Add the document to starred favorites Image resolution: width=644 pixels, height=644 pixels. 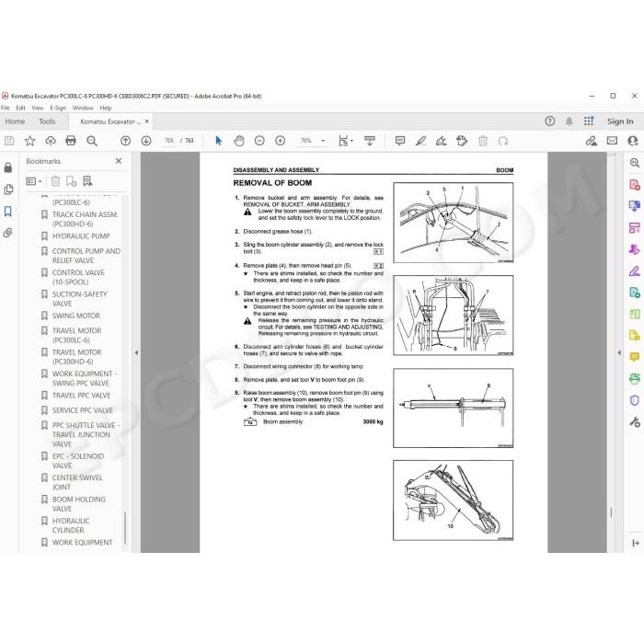[29, 141]
